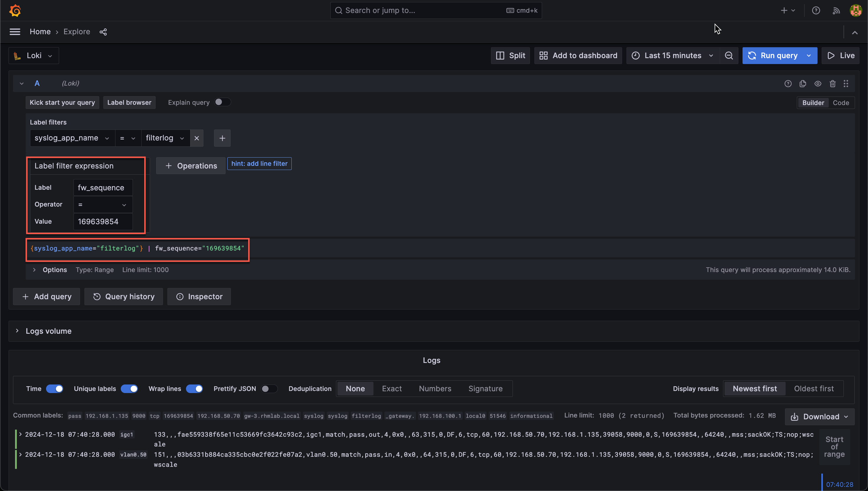Click the Add query button
Image resolution: width=868 pixels, height=491 pixels.
[47, 296]
